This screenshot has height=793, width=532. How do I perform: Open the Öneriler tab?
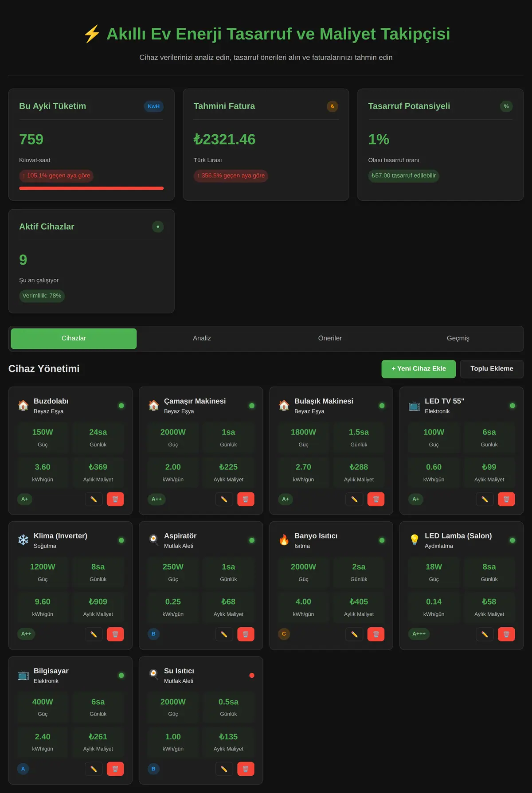coord(330,339)
